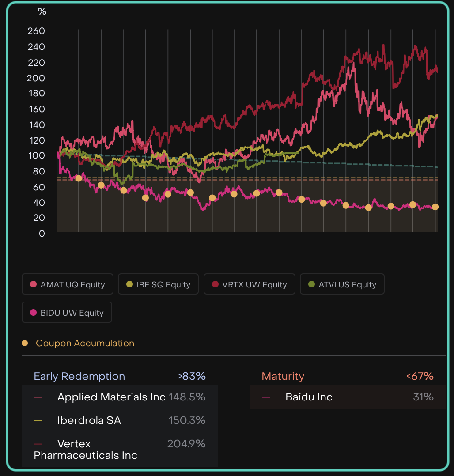The image size is (454, 476).
Task: Click the color dash beside Applied Materials
Action: click(38, 397)
